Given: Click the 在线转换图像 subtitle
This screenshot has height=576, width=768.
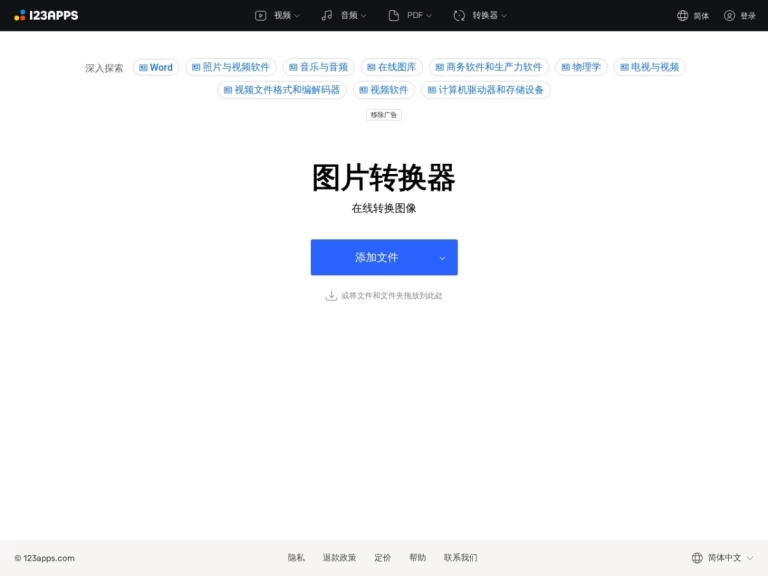Looking at the screenshot, I should point(384,208).
